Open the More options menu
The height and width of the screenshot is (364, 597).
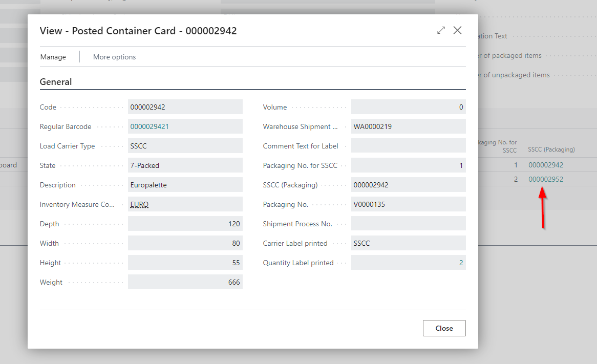(114, 57)
